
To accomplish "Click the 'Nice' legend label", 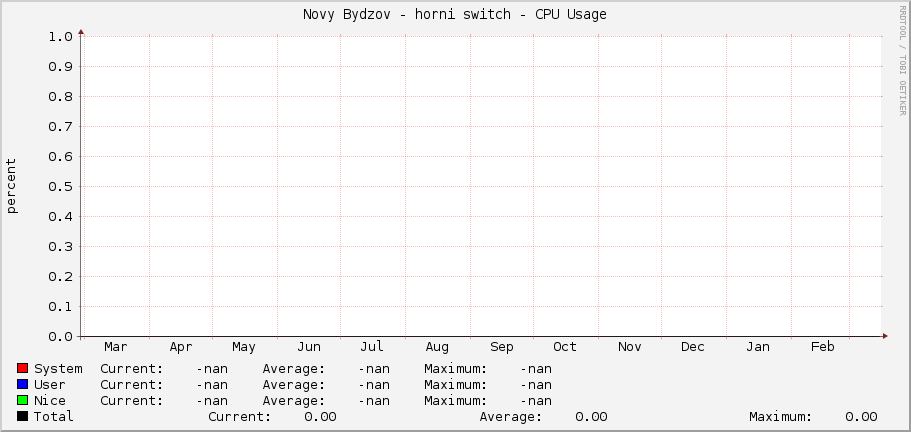I will 49,401.
